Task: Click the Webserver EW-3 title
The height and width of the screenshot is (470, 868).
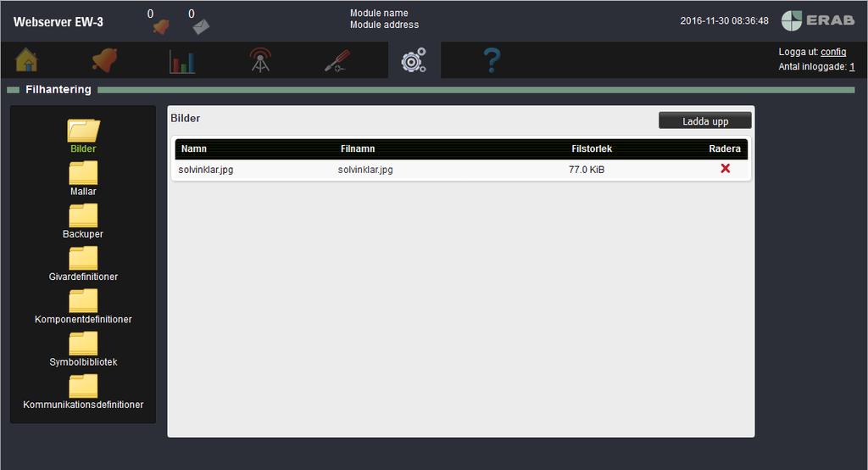Action: [x=58, y=22]
